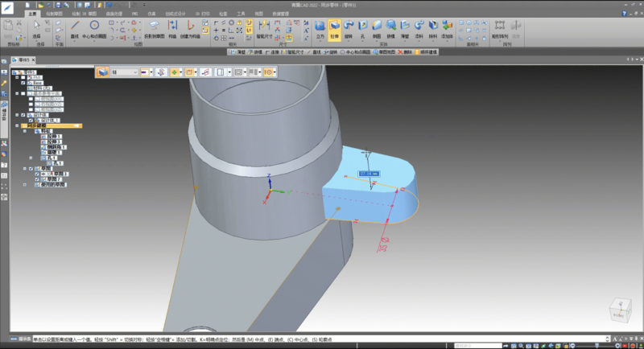Toggle the 草图 3 checkbox in the tree
The width and height of the screenshot is (644, 349).
pyautogui.click(x=37, y=174)
